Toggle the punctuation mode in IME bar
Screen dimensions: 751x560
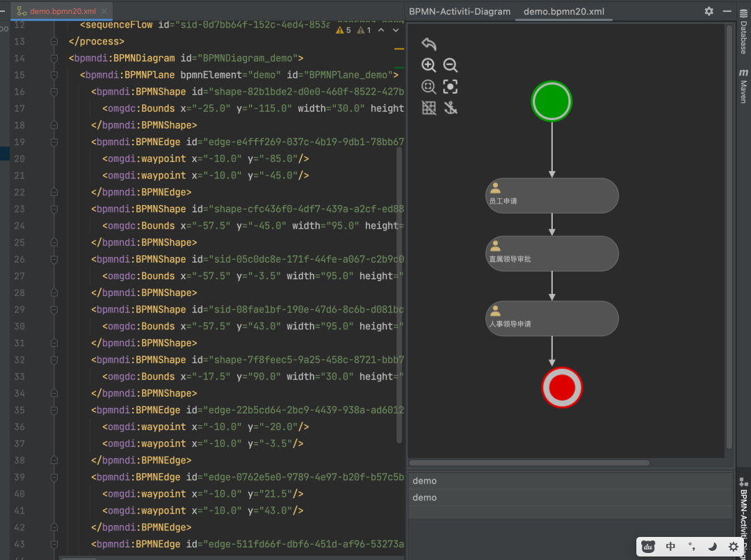[x=691, y=547]
